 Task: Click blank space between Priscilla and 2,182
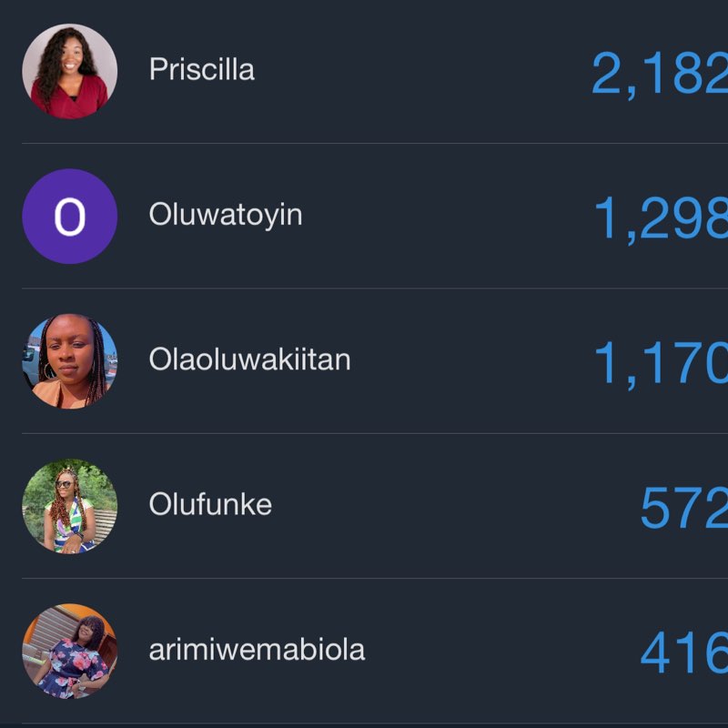(419, 71)
